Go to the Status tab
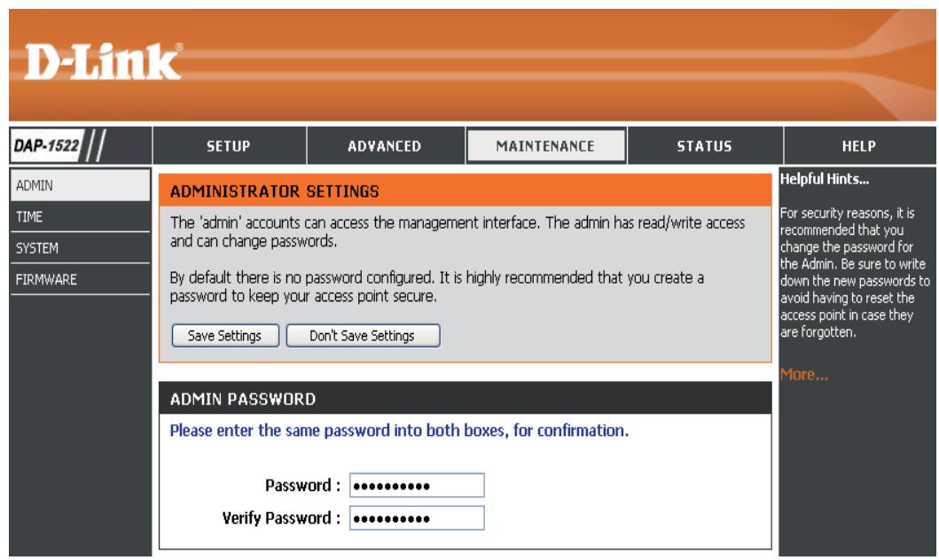This screenshot has width=939, height=560. 705,145
